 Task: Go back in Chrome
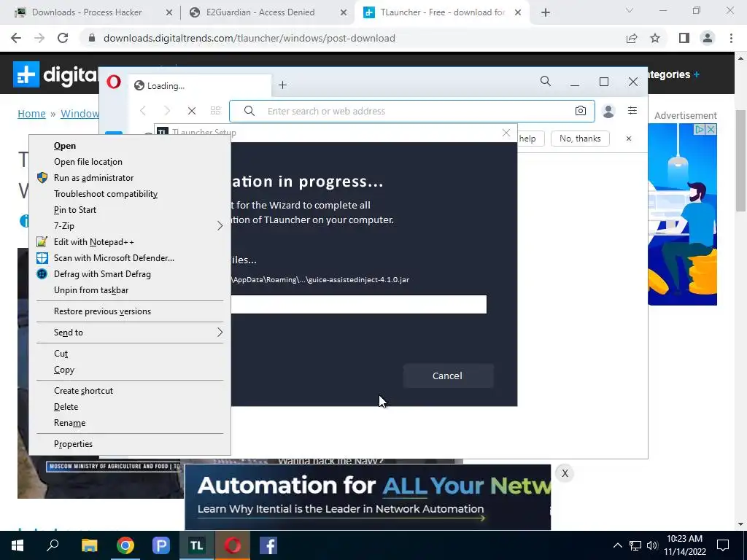click(x=16, y=38)
